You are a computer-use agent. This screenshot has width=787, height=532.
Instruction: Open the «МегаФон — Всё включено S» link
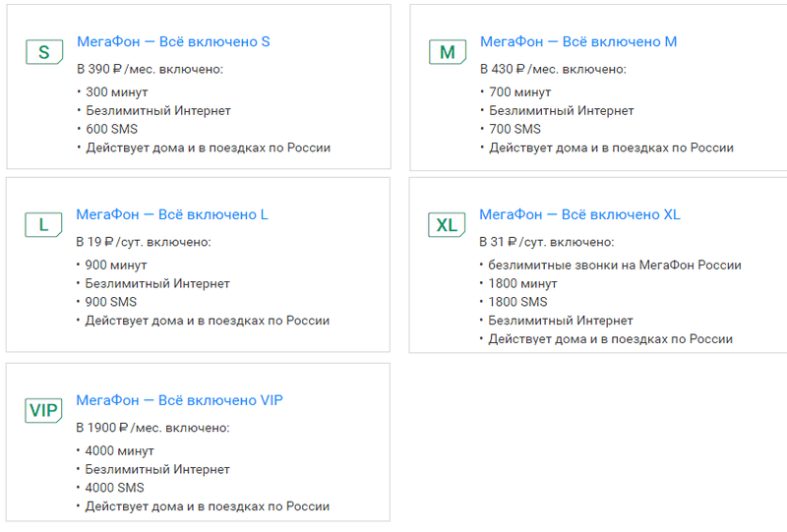point(173,41)
